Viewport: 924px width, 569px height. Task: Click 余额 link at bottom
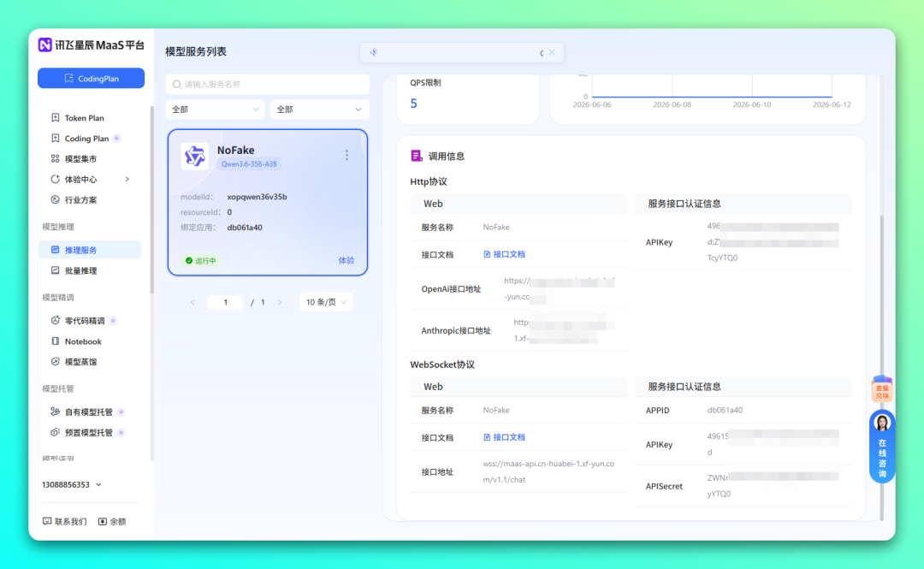pos(112,522)
